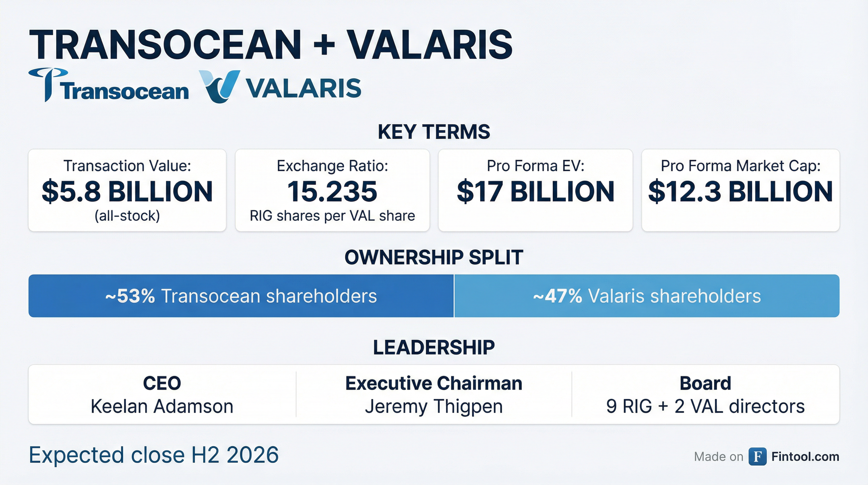
Task: Select the Pro Forma Market Cap card
Action: pos(740,190)
